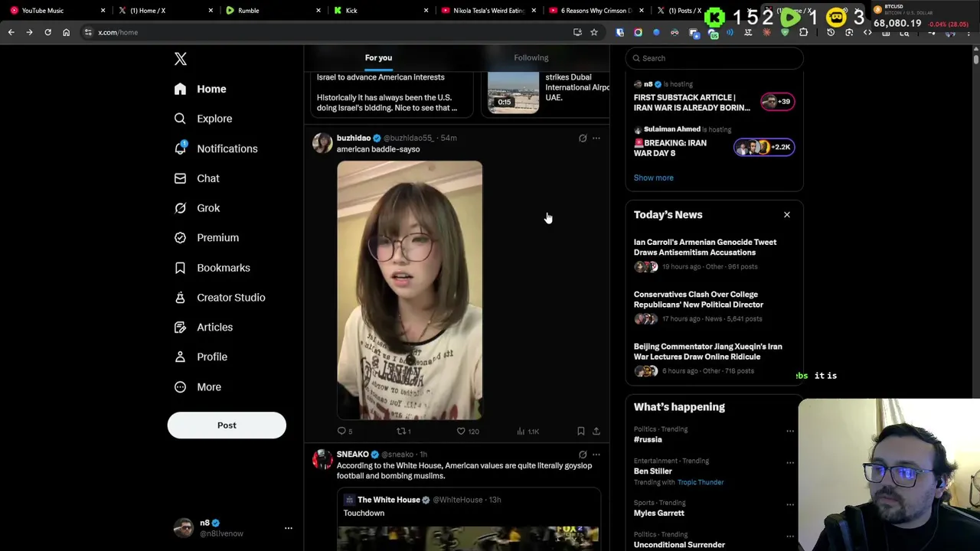Open three-dot menu on SNEAKO post
This screenshot has width=980, height=551.
pyautogui.click(x=596, y=455)
